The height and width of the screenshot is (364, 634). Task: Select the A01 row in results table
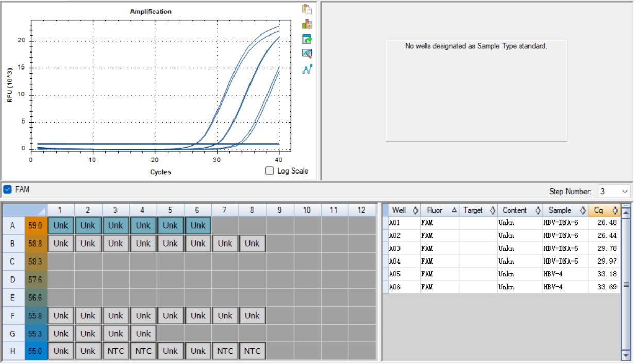pos(501,223)
